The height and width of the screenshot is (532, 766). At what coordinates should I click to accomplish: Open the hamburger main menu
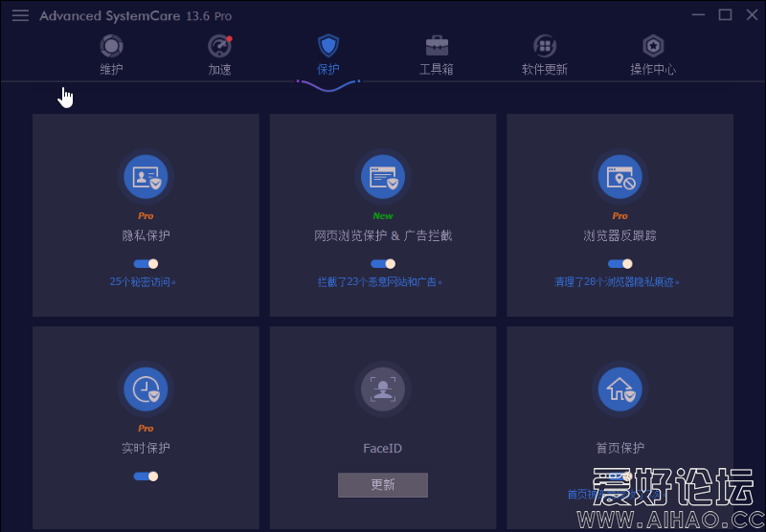[20, 15]
